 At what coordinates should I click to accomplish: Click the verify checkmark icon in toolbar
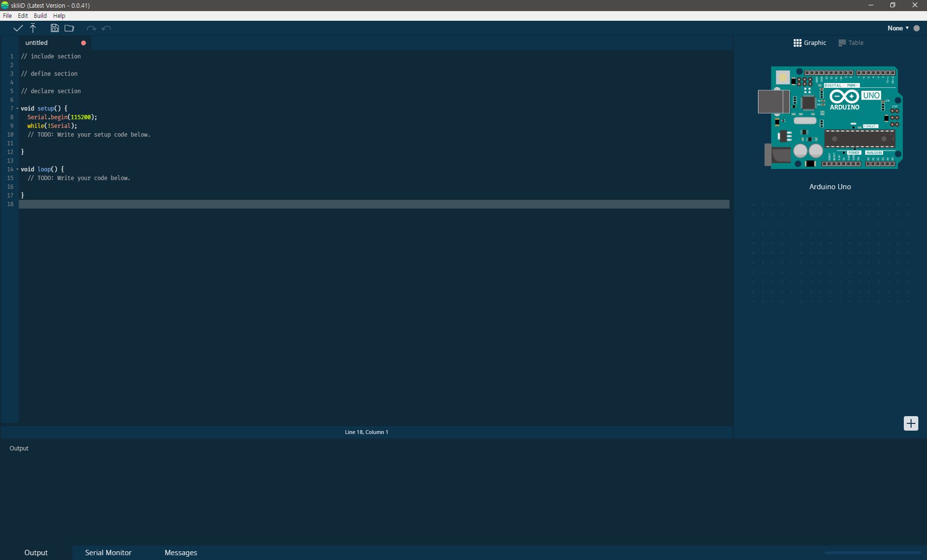pyautogui.click(x=17, y=28)
